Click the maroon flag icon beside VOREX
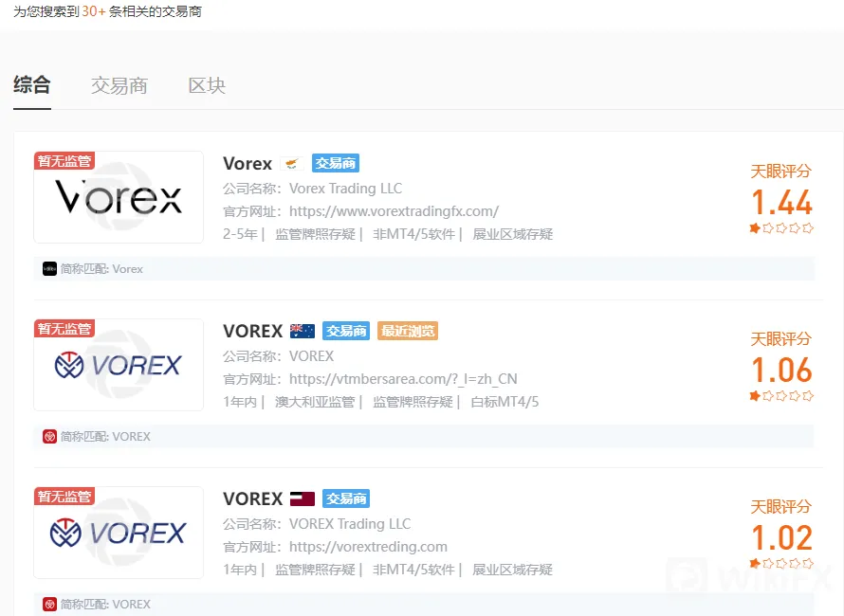The image size is (844, 616). point(303,498)
